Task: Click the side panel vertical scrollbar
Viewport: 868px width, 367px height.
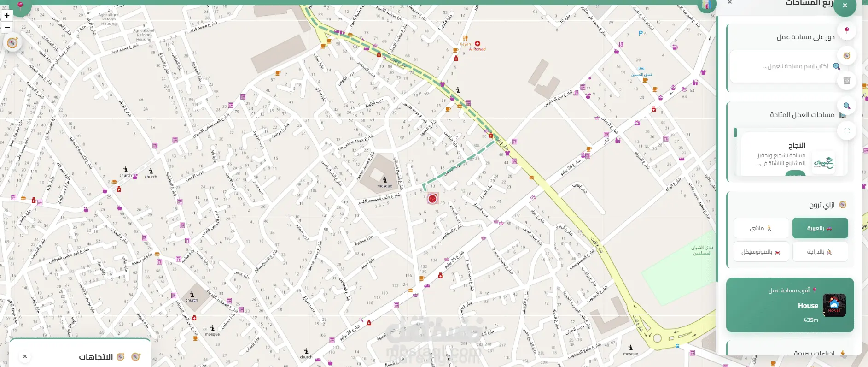Action: pos(717,149)
